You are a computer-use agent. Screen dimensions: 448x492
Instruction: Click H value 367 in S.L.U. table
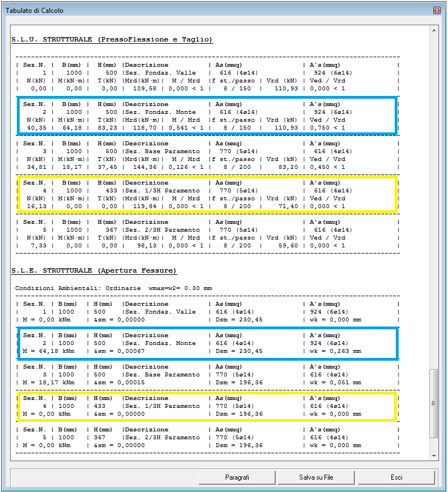tap(111, 229)
